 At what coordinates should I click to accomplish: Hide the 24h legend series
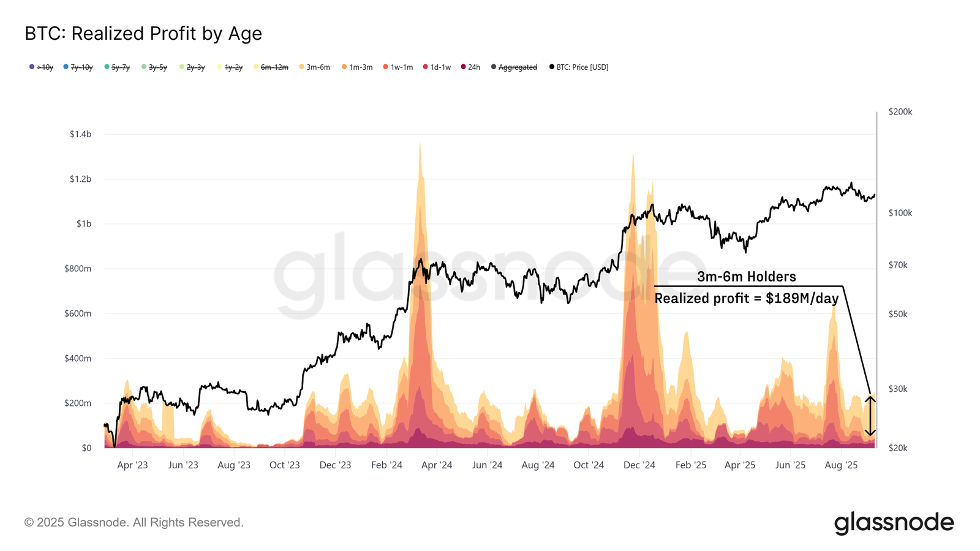click(470, 67)
